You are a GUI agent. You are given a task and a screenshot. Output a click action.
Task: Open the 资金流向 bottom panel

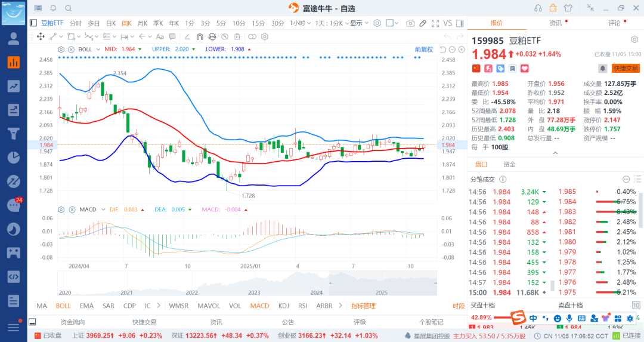73,322
